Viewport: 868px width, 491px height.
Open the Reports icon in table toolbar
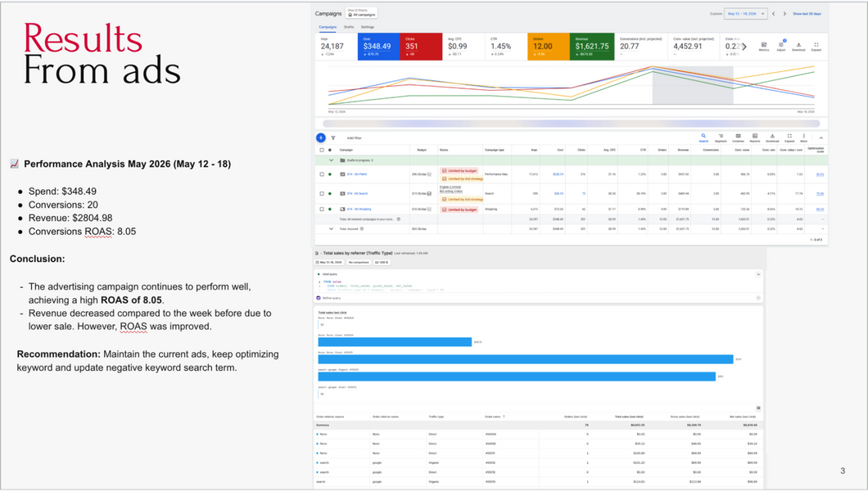coord(754,137)
